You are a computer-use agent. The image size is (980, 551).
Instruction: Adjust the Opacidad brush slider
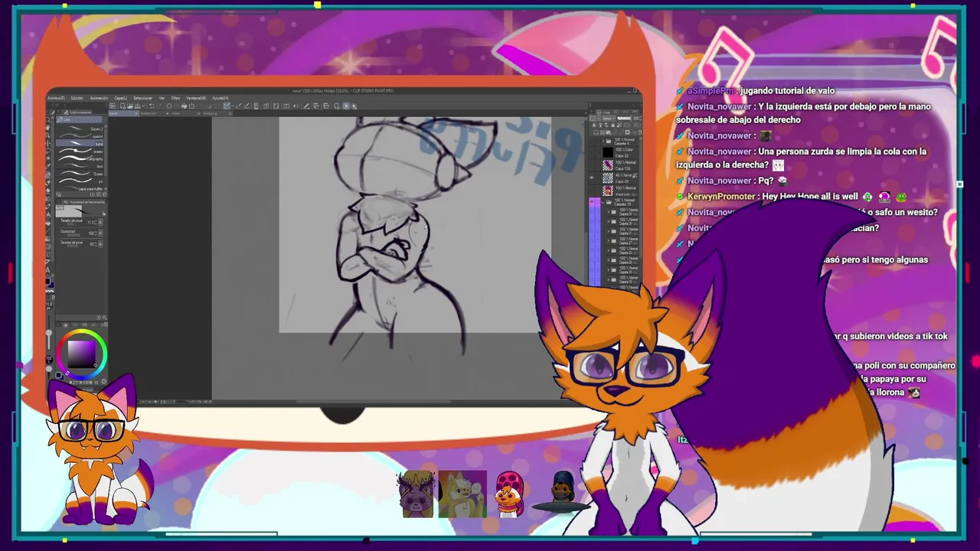coord(73,235)
